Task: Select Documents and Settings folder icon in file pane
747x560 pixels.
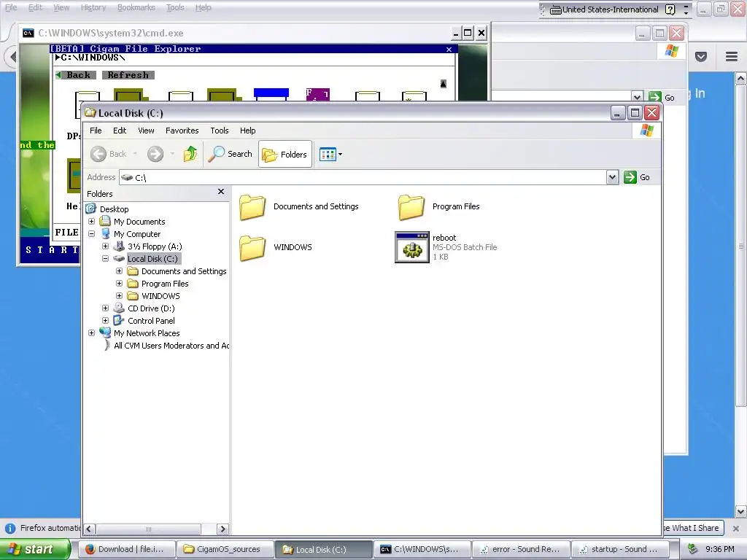Action: click(x=252, y=207)
